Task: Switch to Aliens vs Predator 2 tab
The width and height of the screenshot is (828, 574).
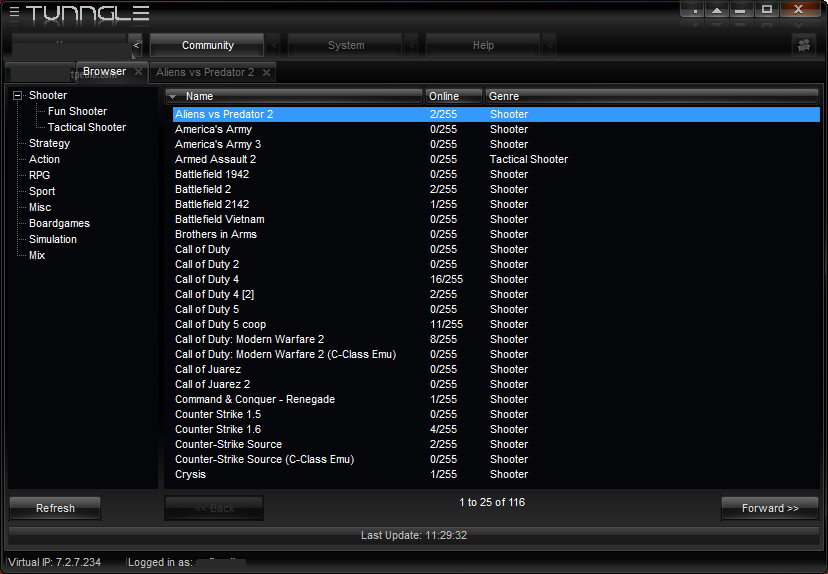Action: point(205,72)
